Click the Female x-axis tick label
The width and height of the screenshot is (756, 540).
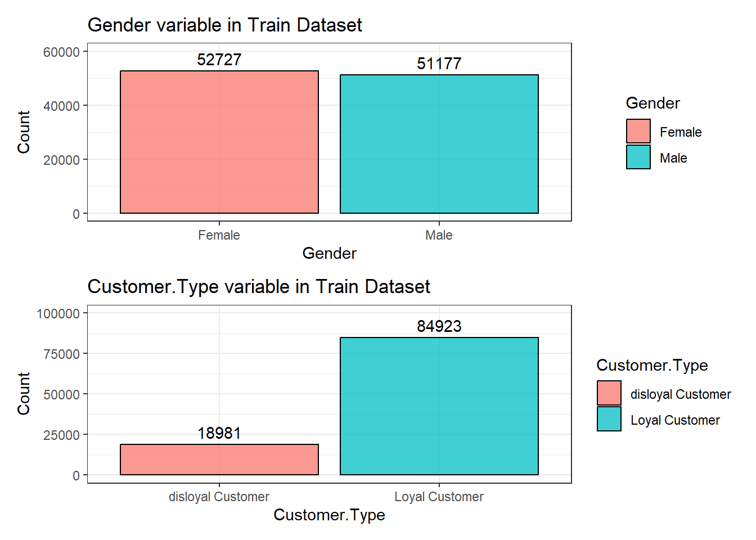click(219, 235)
